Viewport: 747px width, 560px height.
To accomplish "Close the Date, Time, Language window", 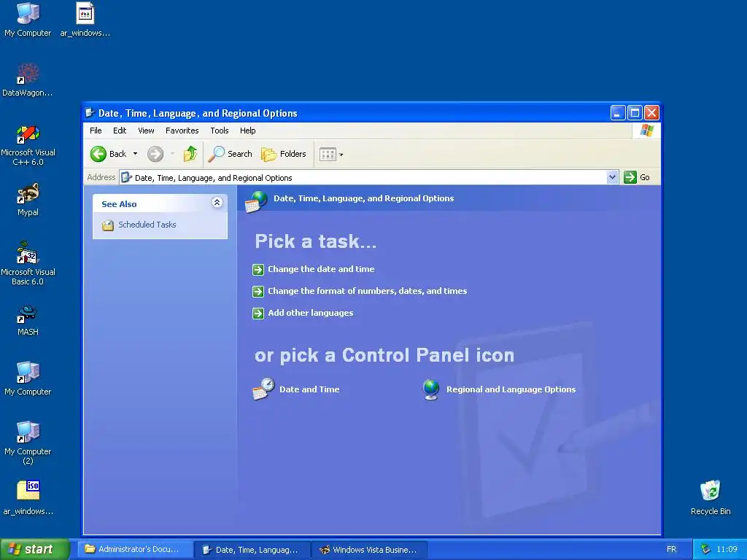I will (x=651, y=113).
